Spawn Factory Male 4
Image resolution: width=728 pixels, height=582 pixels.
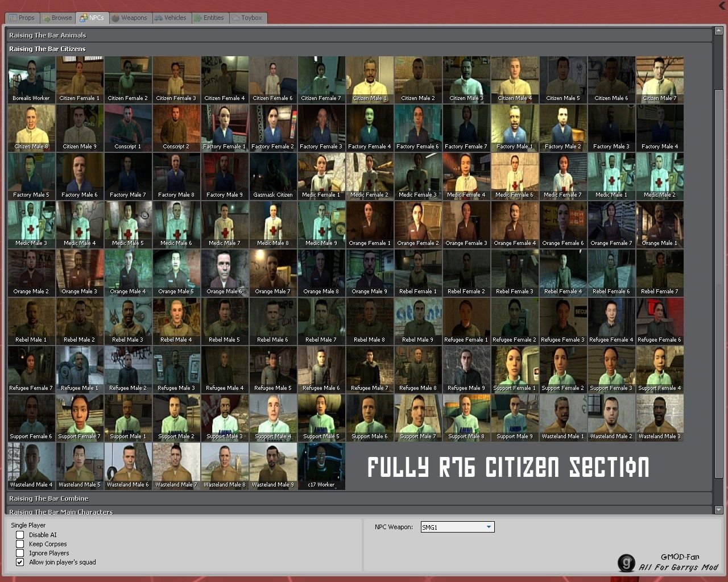pyautogui.click(x=660, y=128)
